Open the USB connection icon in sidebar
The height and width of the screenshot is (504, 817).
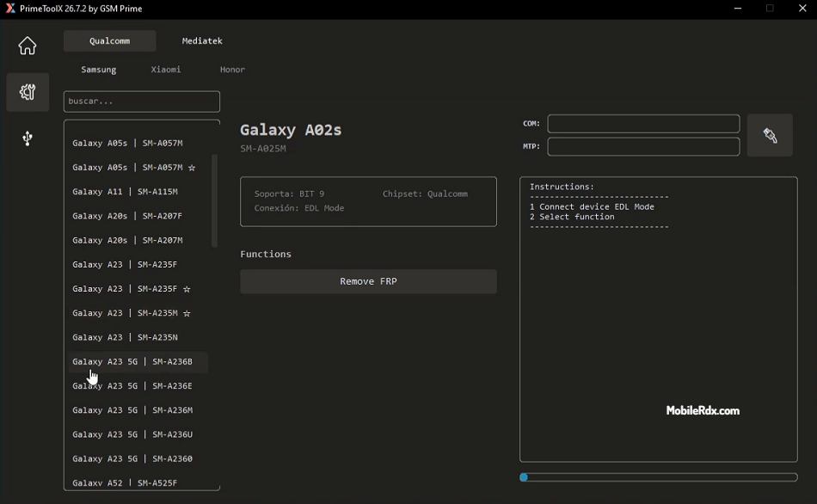pos(28,138)
